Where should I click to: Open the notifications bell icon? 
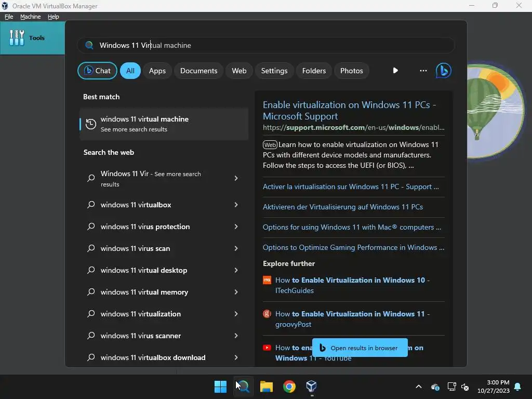518,387
